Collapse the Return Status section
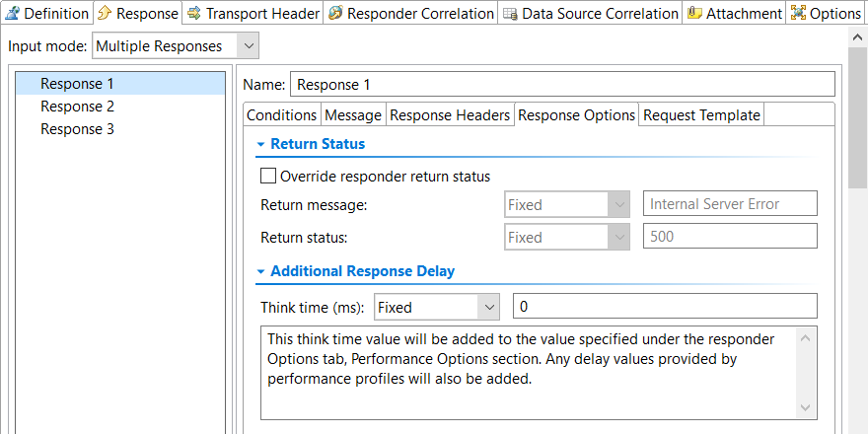 pos(260,144)
